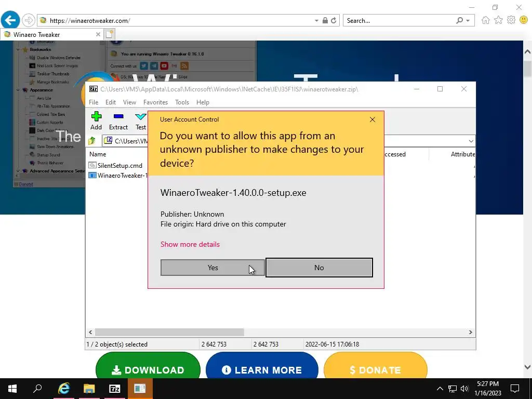Open the 7-Zip Edit menu
Viewport: 532px width, 399px height.
(111, 102)
